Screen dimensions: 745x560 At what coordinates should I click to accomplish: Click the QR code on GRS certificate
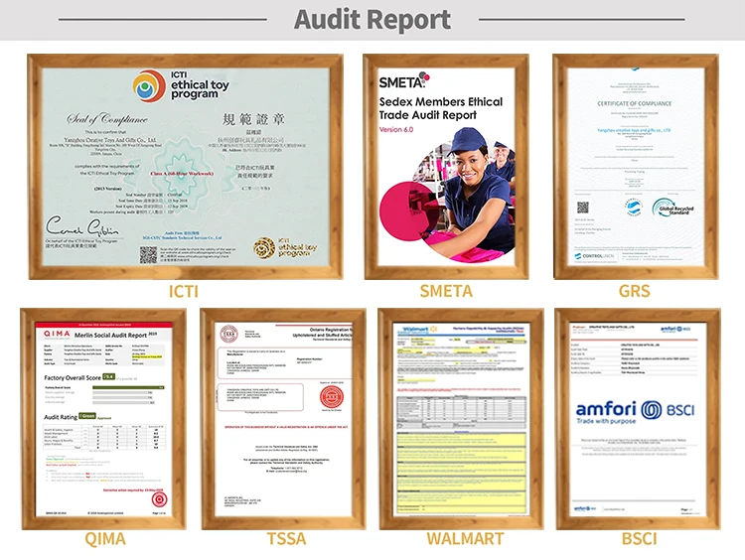pyautogui.click(x=583, y=208)
